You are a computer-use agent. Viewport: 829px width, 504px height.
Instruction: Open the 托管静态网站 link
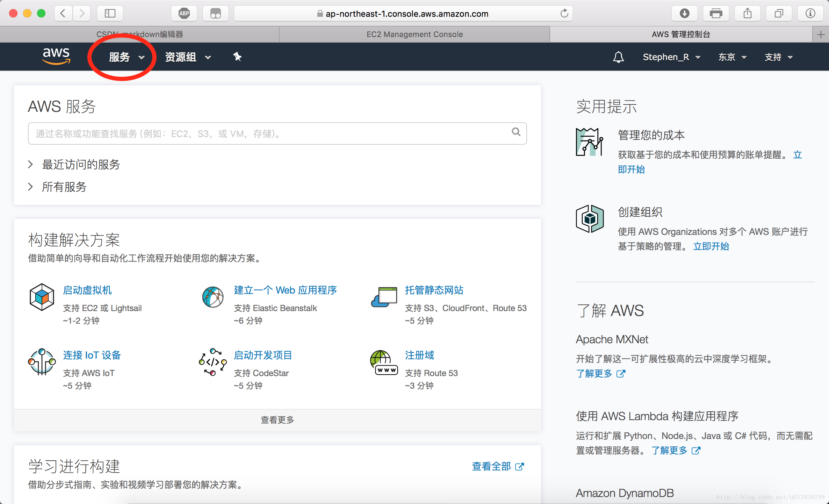434,290
